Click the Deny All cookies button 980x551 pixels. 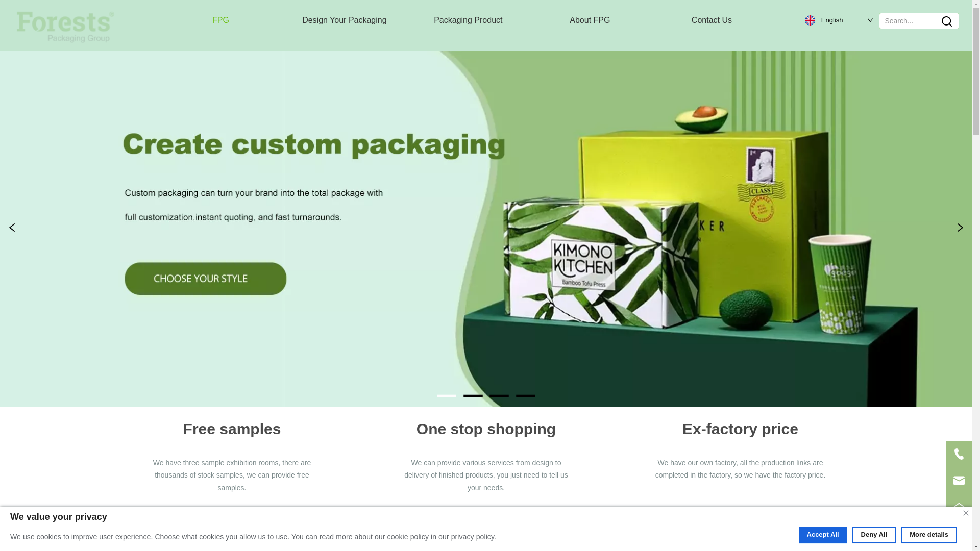[x=874, y=535]
